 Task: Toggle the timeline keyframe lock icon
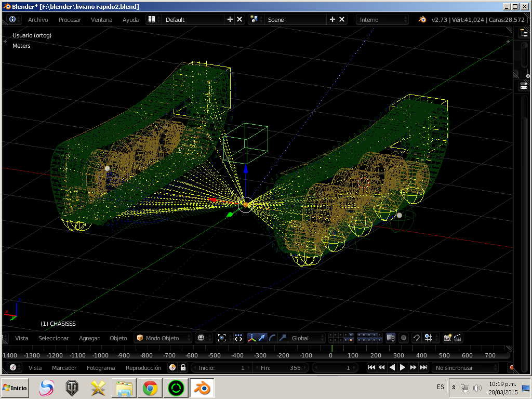[183, 367]
